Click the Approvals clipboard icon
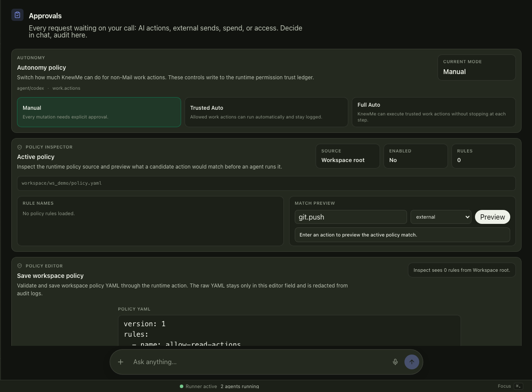Screen dimensions: 532x392 click(17, 15)
